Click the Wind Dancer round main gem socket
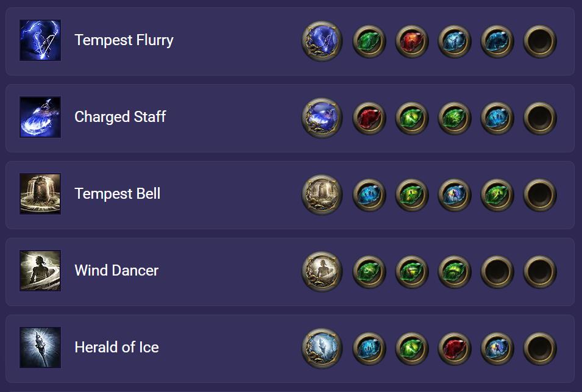 click(x=322, y=271)
